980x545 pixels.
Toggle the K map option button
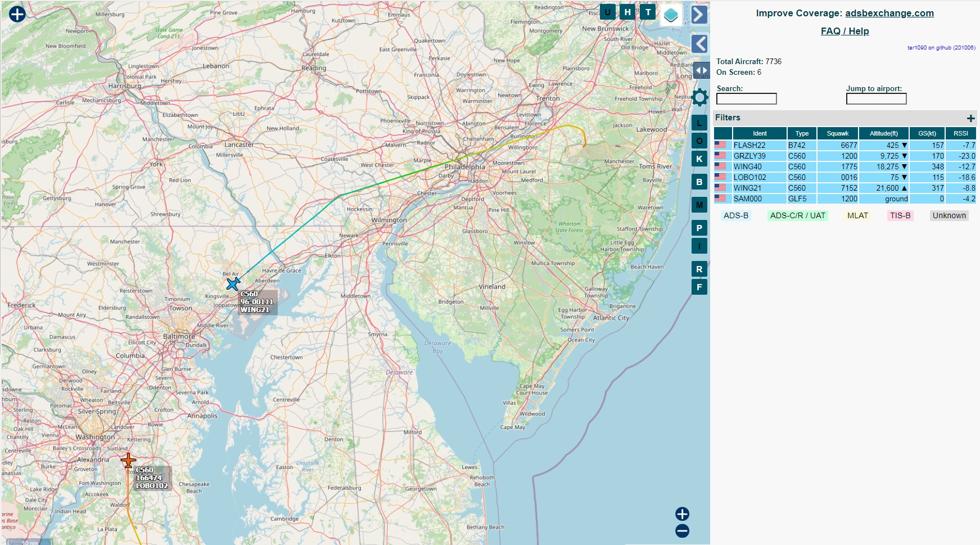pos(699,159)
